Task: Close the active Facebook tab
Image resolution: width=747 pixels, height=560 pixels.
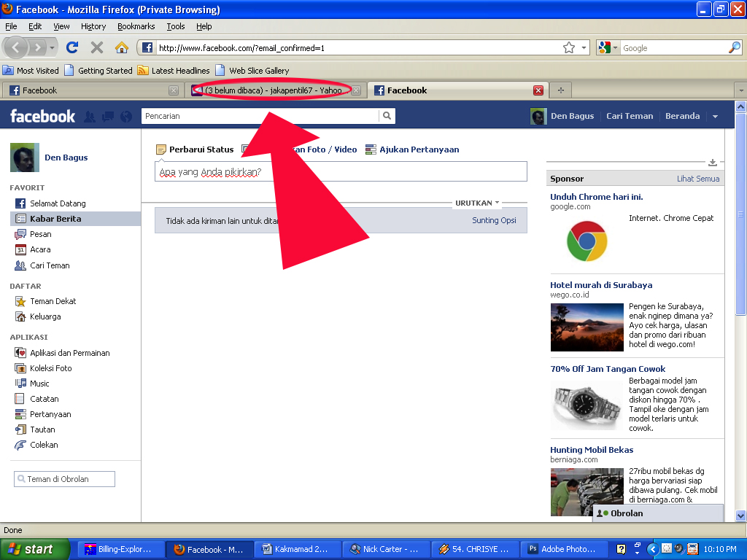Action: pos(538,90)
